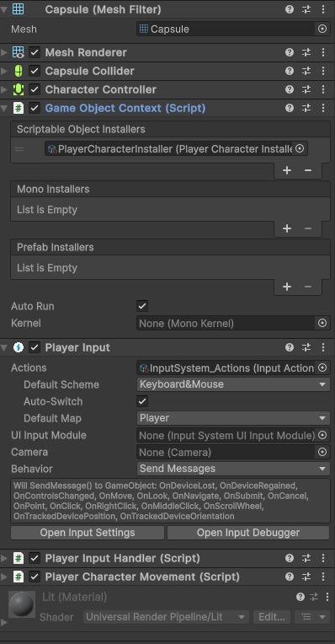Open the Behavior Send Messages dropdown
Viewport: 335px width, 644px height.
pyautogui.click(x=233, y=469)
